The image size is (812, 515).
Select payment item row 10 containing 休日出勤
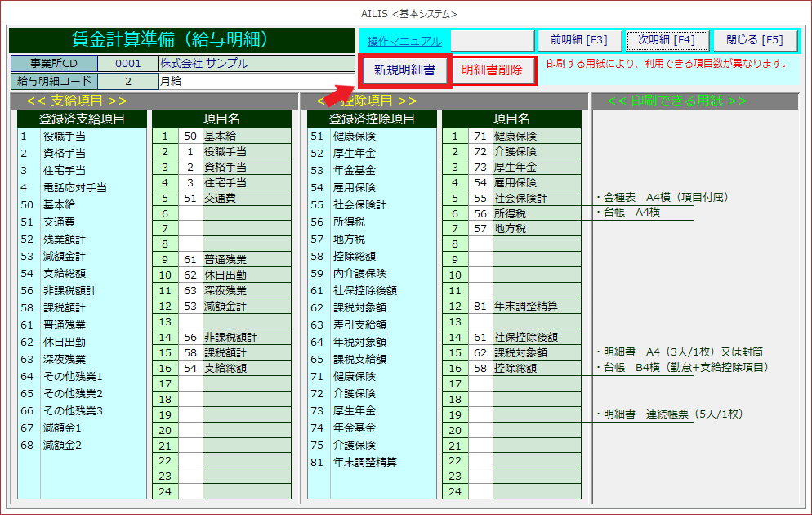point(246,275)
